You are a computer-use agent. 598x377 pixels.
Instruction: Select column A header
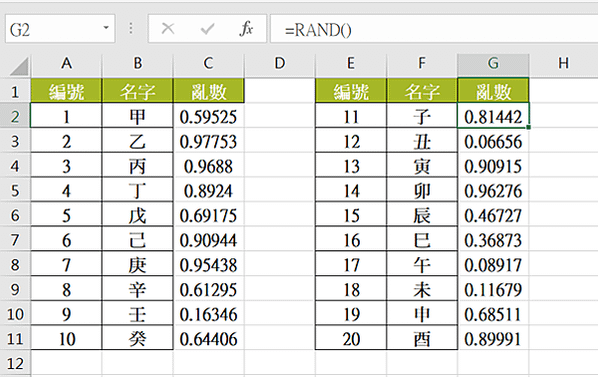66,64
